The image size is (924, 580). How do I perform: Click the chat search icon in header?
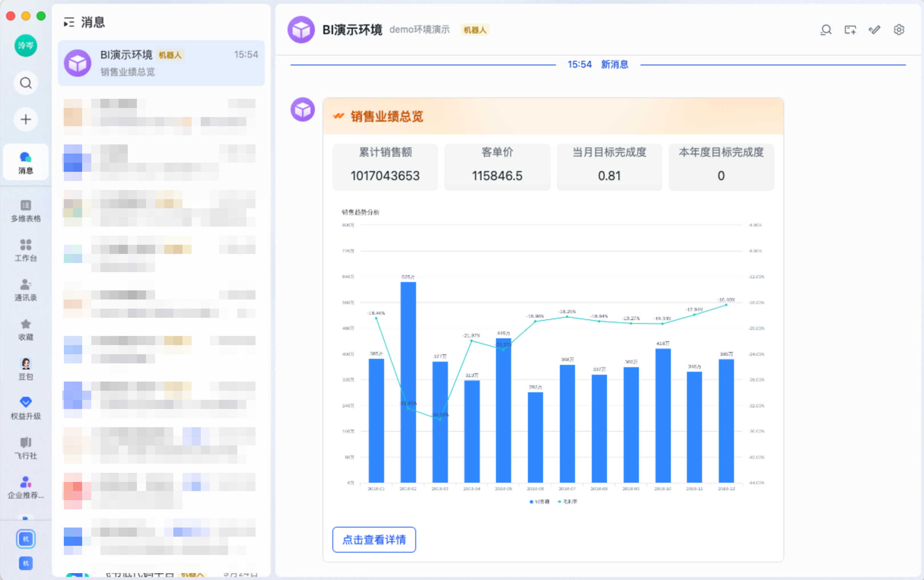click(x=826, y=30)
